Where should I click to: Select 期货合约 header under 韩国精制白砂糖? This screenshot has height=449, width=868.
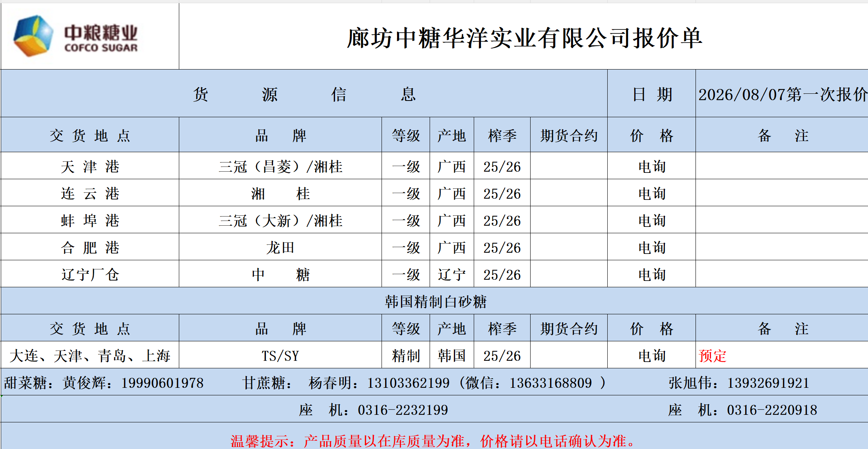click(569, 328)
